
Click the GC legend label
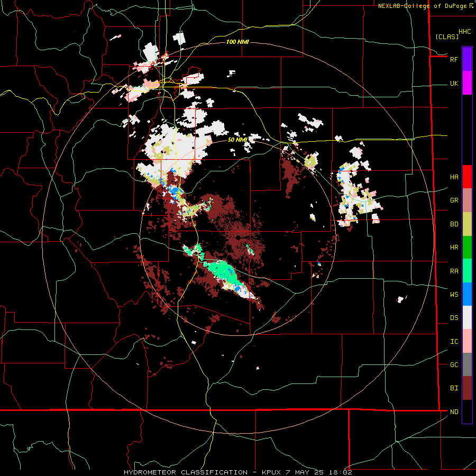pos(454,364)
